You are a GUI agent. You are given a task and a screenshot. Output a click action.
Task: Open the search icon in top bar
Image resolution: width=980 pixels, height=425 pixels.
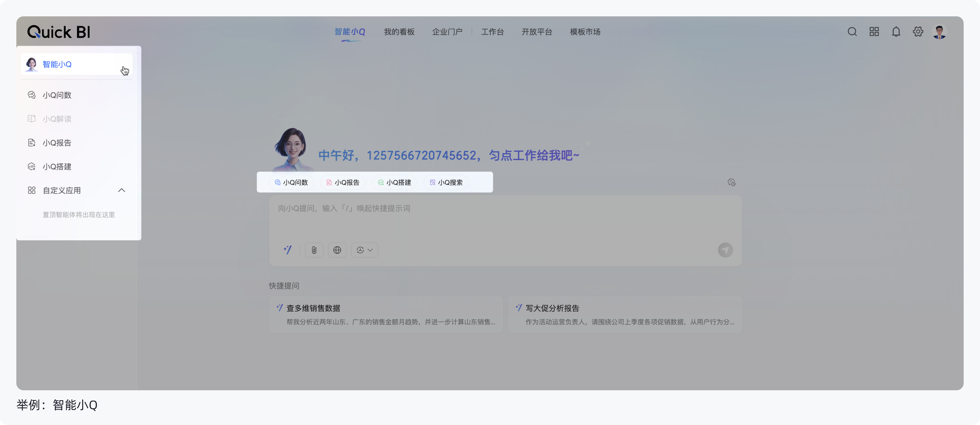coord(852,32)
